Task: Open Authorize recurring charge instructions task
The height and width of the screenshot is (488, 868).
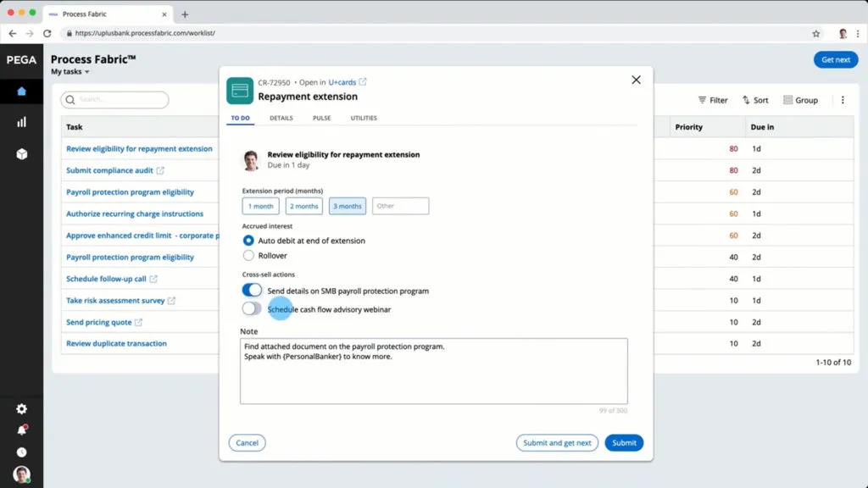Action: coord(135,213)
